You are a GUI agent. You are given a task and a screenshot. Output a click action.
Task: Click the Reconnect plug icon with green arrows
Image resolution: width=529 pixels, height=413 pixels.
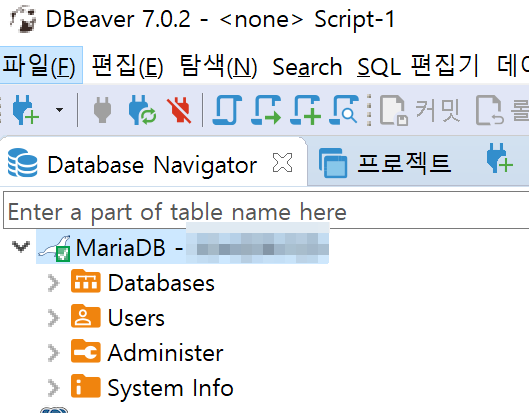[x=142, y=110]
